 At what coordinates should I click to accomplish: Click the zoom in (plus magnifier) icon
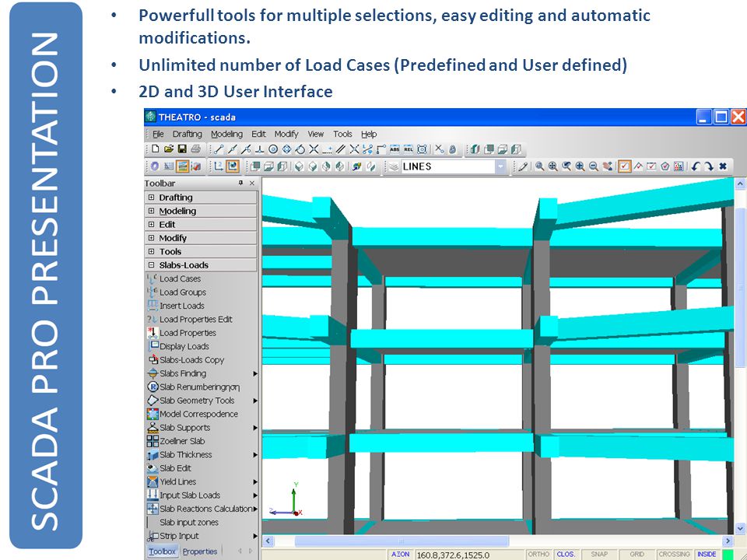click(x=580, y=166)
